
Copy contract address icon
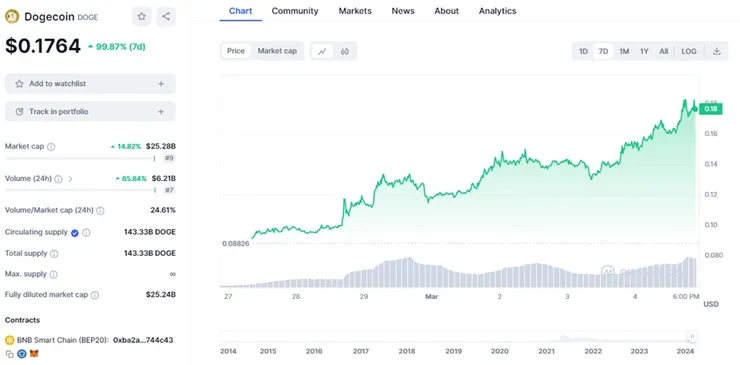(x=9, y=354)
